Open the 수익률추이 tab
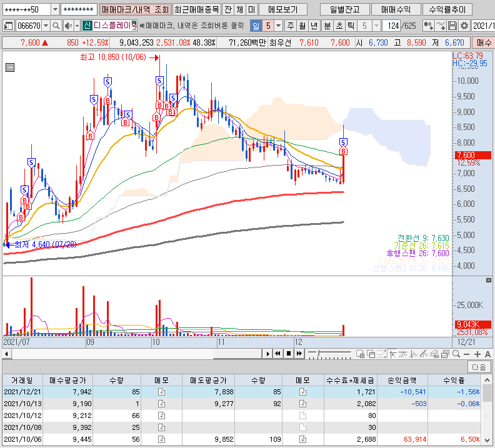495x448 pixels. pyautogui.click(x=447, y=9)
